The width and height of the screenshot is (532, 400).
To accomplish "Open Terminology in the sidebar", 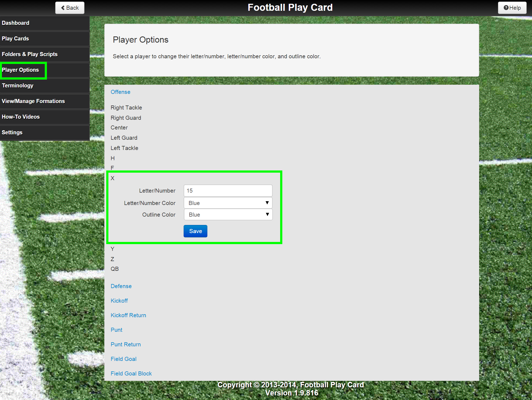I will point(45,86).
